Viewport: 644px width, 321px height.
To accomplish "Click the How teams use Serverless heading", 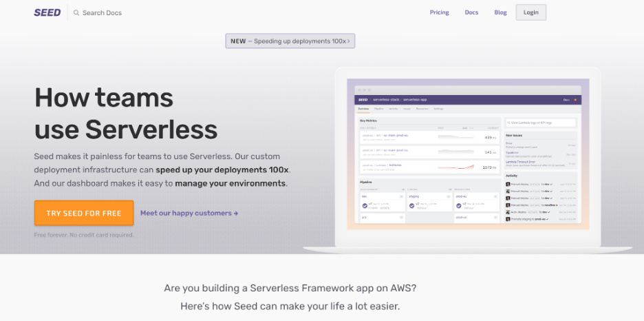I will tap(126, 113).
